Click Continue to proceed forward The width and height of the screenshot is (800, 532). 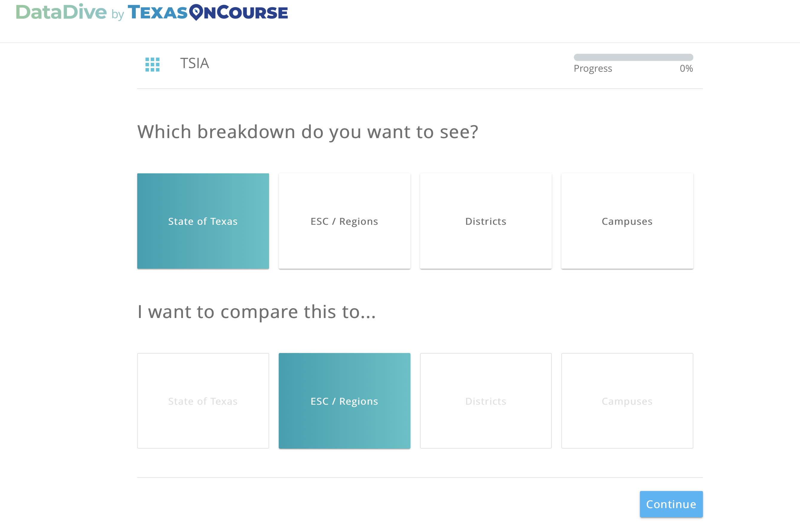[670, 504]
